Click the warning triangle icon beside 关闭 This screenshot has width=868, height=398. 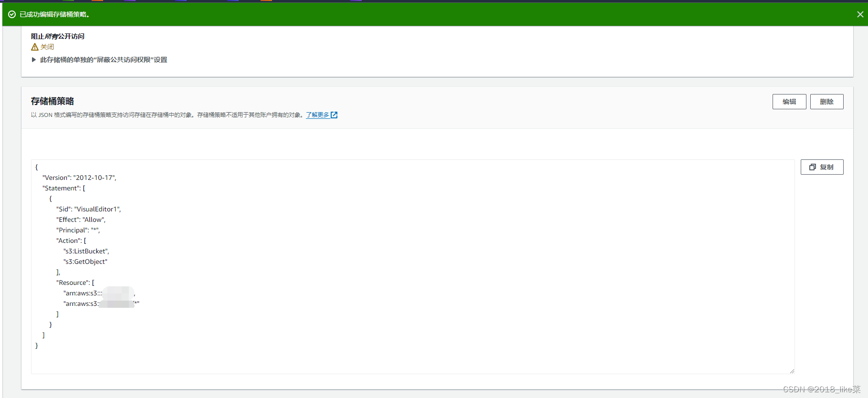point(35,47)
